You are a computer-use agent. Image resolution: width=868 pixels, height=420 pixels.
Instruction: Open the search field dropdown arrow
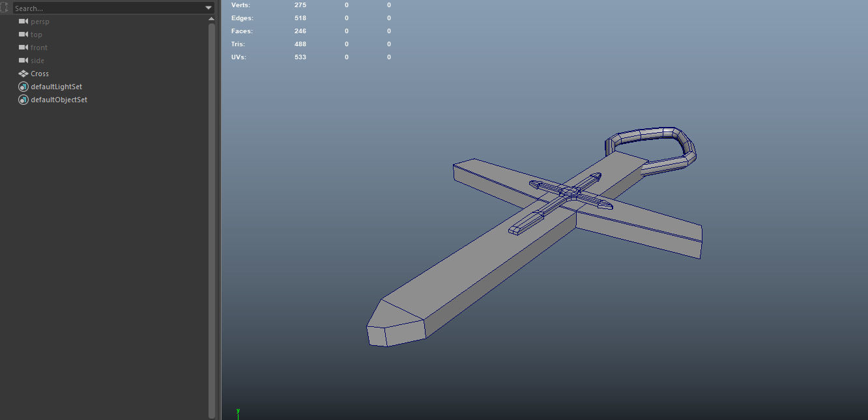tap(209, 8)
